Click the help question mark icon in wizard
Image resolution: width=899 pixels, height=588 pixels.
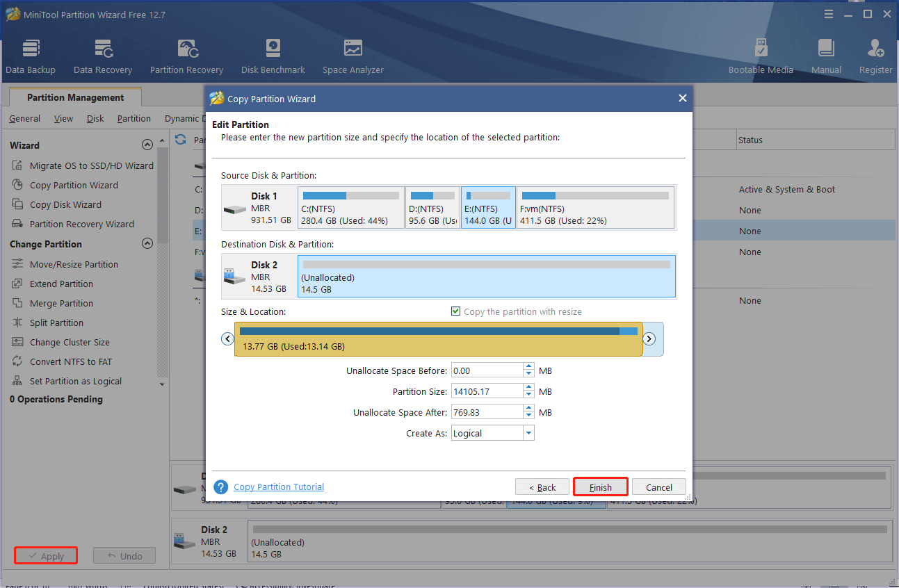tap(221, 487)
